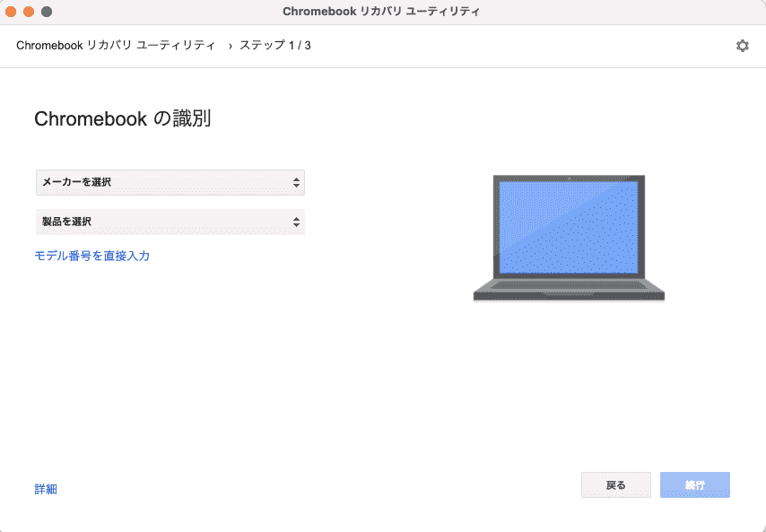Click the 戻る button
Image resolution: width=766 pixels, height=532 pixels.
(x=615, y=484)
